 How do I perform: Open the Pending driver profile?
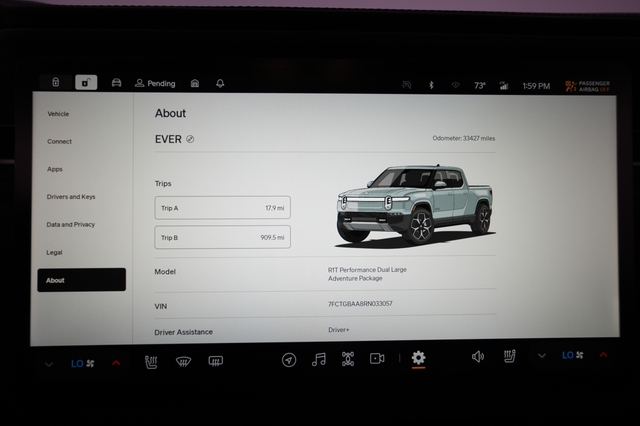(x=155, y=83)
